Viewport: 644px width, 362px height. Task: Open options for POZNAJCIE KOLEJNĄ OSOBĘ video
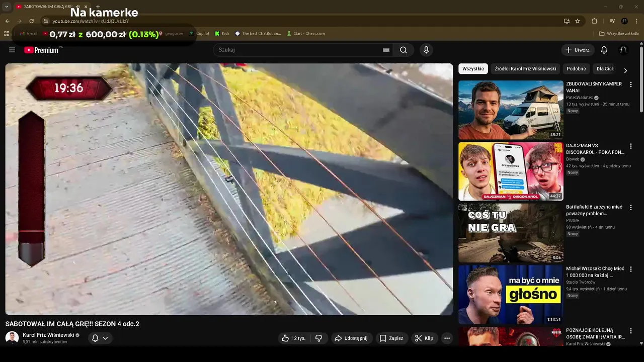point(631,331)
